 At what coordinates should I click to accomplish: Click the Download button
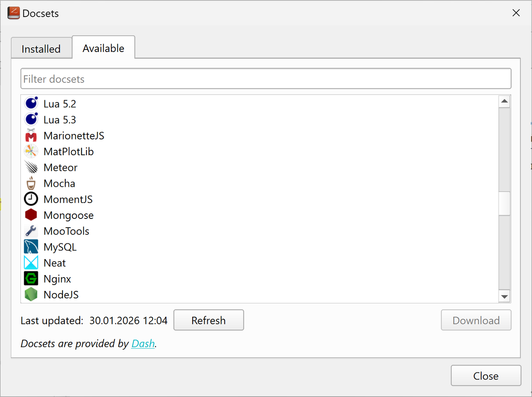pos(476,320)
